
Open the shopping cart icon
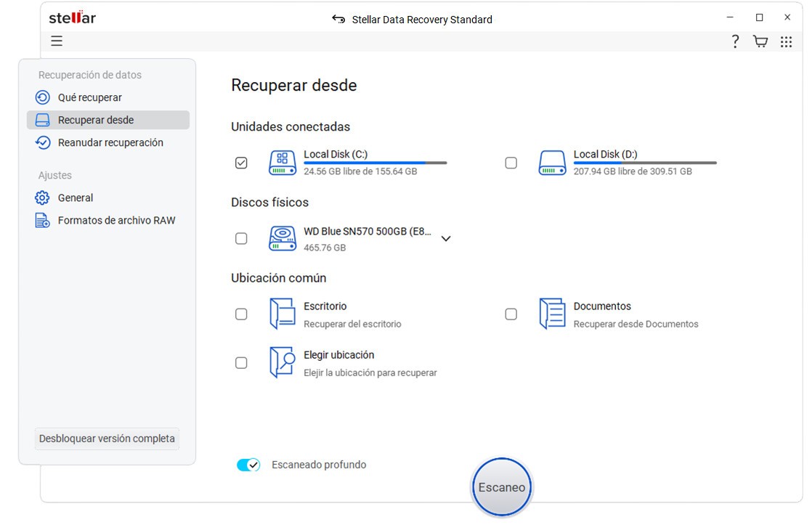coord(760,41)
